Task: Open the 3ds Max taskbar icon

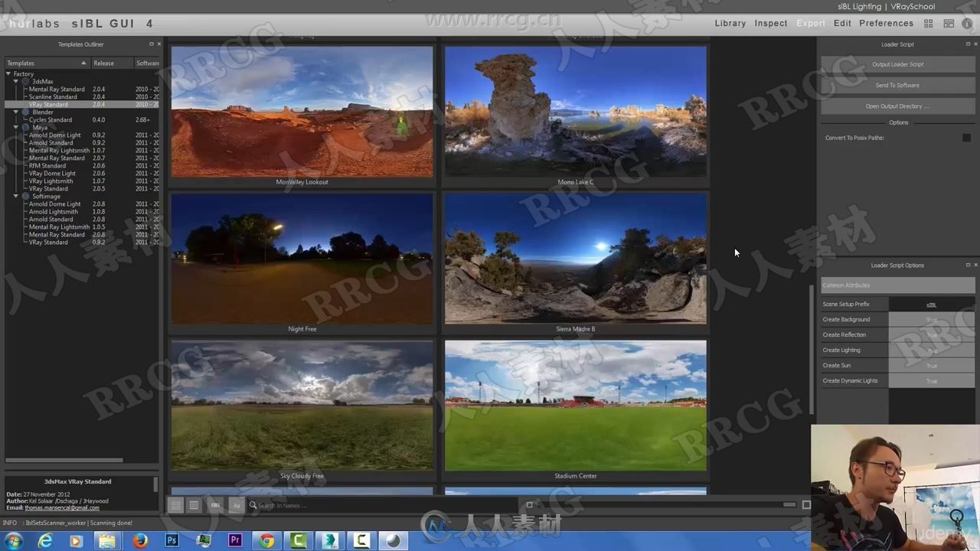Action: click(x=330, y=540)
